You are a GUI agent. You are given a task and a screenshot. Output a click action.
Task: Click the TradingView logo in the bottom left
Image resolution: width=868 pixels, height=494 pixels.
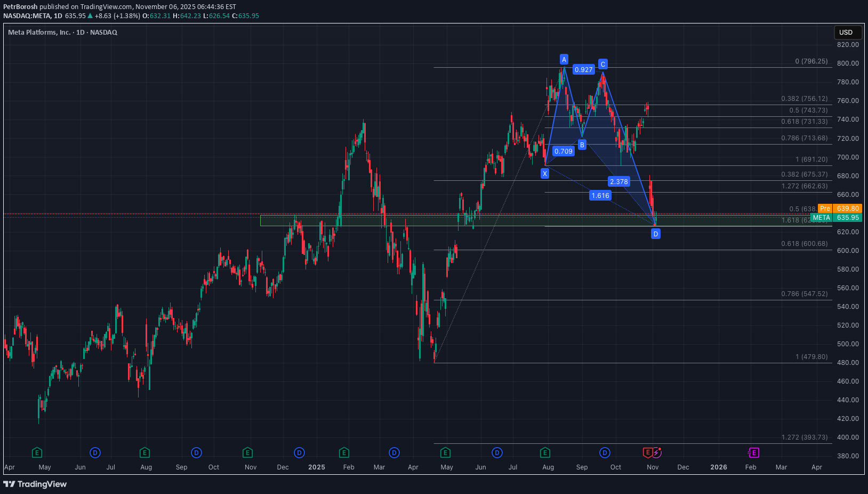point(35,484)
